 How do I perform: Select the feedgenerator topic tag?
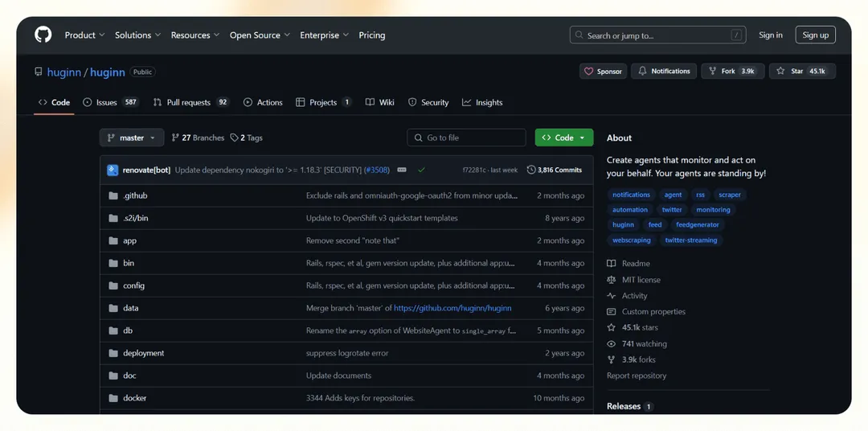pos(698,225)
